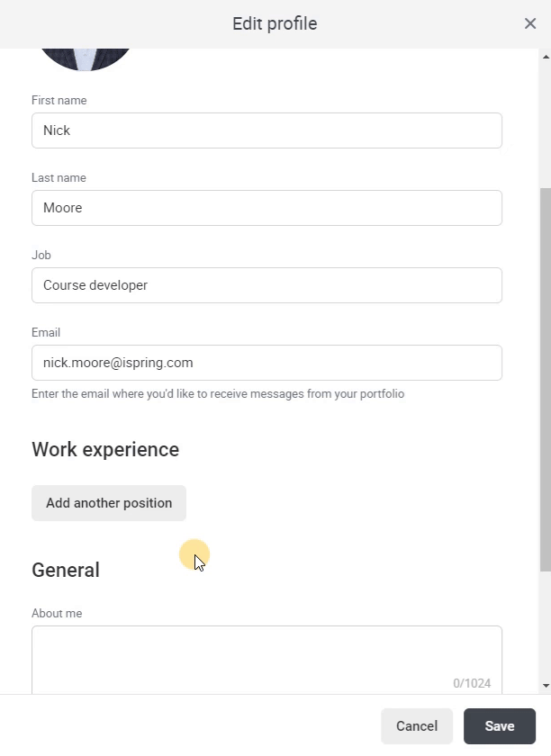Click the Edit profile title text
551x756 pixels.
point(275,23)
